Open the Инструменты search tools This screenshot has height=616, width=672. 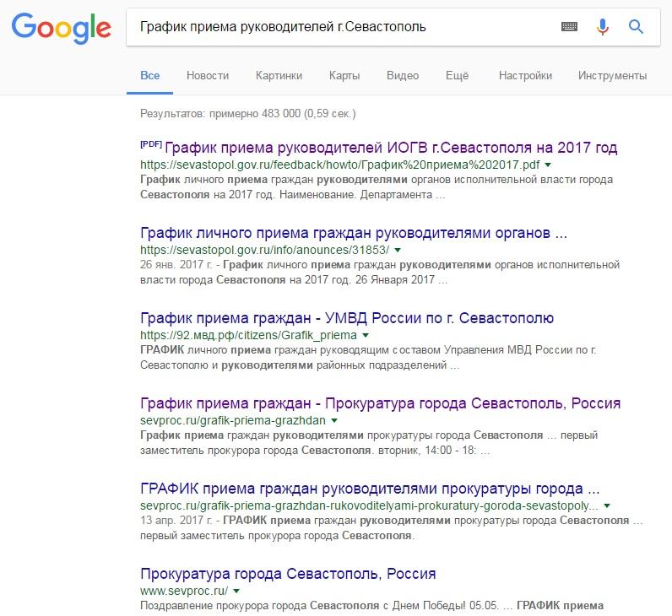click(x=612, y=76)
